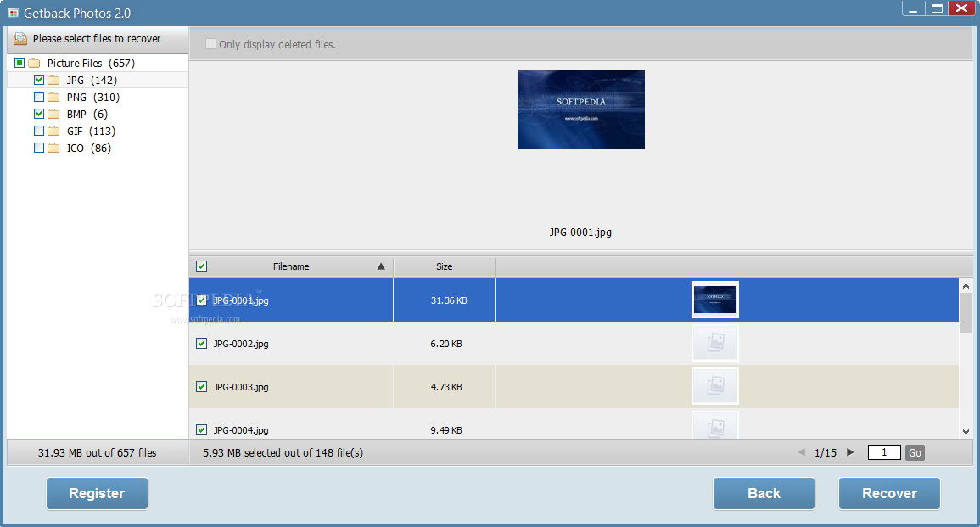Uncheck JPG-0002.jpg file checkbox
Image resolution: width=980 pixels, height=527 pixels.
tap(201, 343)
